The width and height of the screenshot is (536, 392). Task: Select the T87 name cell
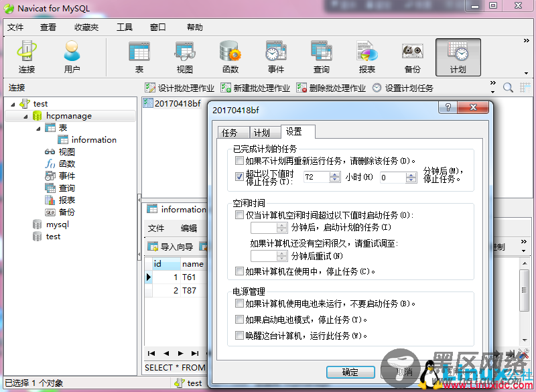[x=193, y=291]
